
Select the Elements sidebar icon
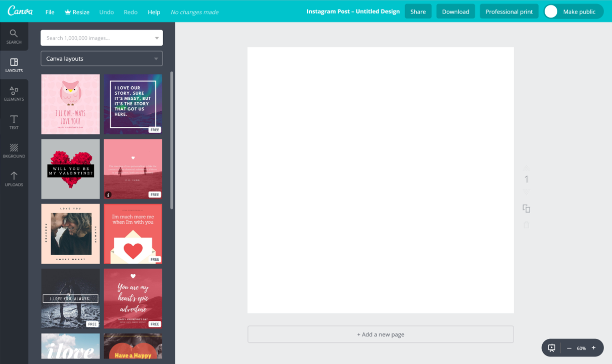click(x=14, y=94)
